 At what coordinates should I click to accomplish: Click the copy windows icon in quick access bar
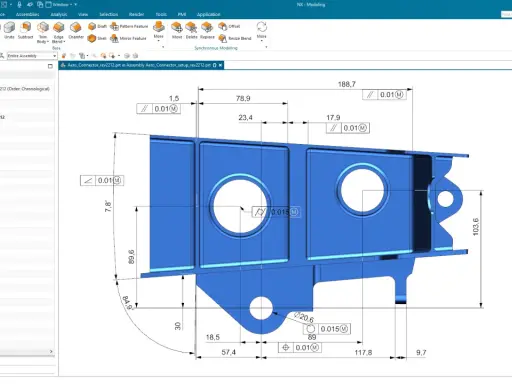pyautogui.click(x=40, y=5)
